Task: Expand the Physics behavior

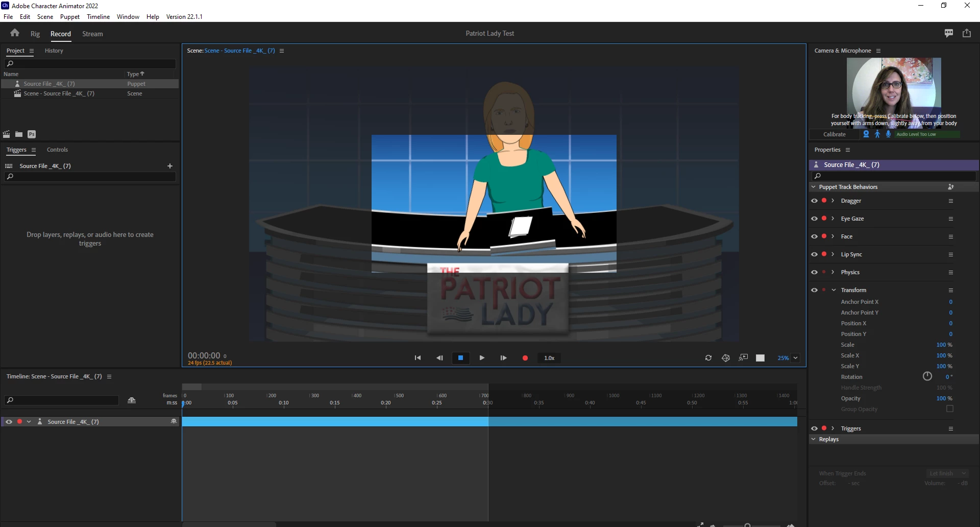Action: point(832,272)
